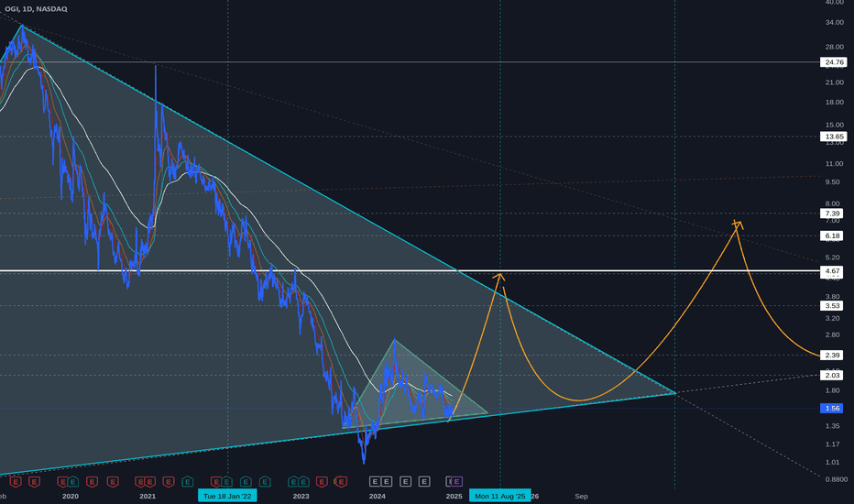The image size is (854, 504).
Task: Click the 0.8800 price scale value
Action: [836, 479]
